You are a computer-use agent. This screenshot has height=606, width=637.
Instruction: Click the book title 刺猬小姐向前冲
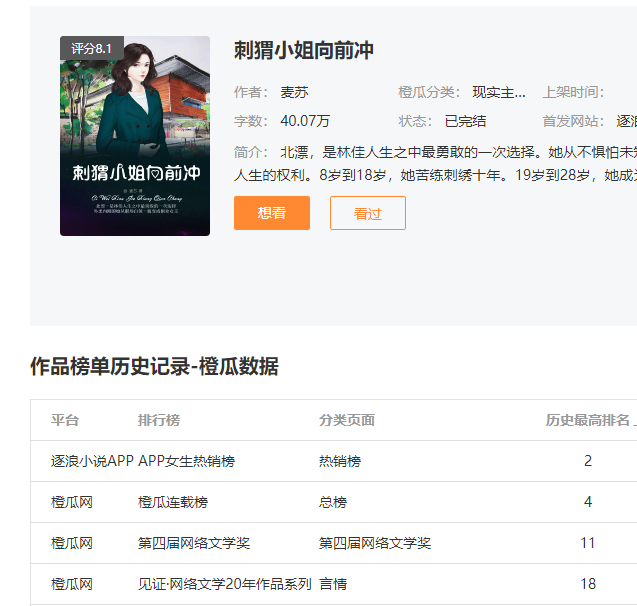(x=303, y=50)
